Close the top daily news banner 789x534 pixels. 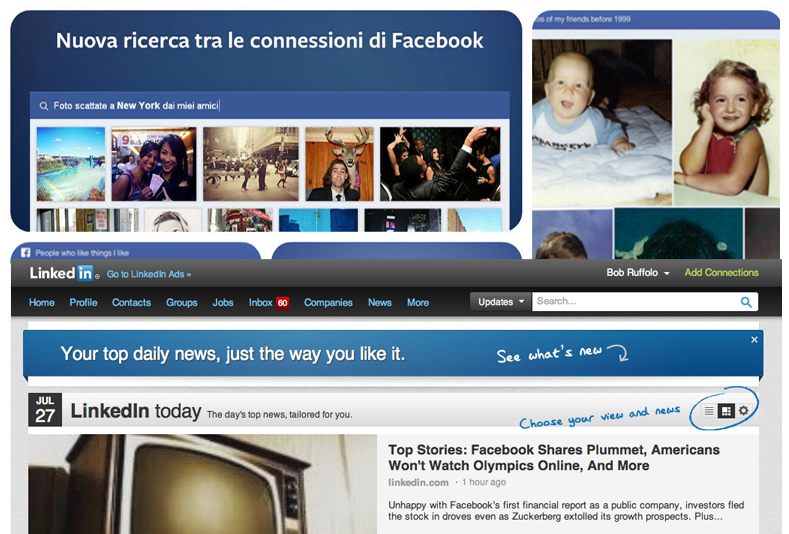[753, 341]
